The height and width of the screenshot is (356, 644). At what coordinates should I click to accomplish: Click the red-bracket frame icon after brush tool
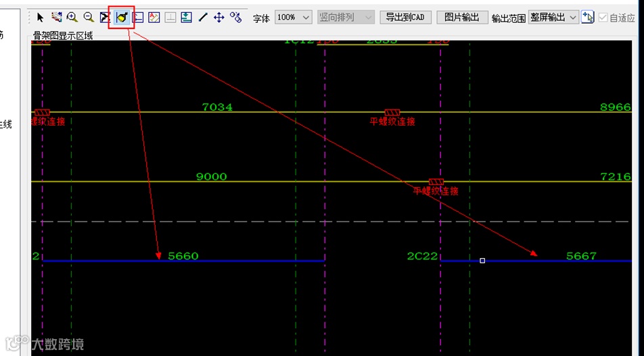(x=137, y=18)
